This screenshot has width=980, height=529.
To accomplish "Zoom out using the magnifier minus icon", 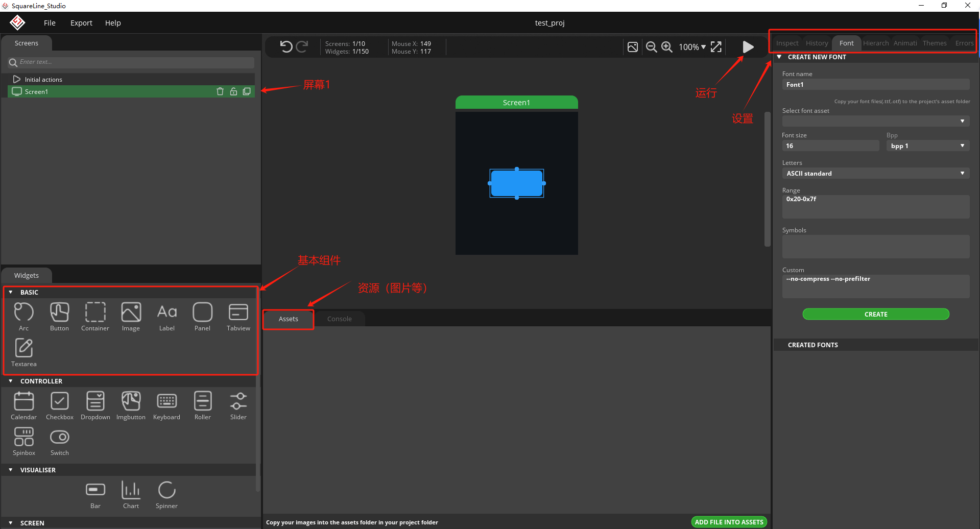I will 651,47.
